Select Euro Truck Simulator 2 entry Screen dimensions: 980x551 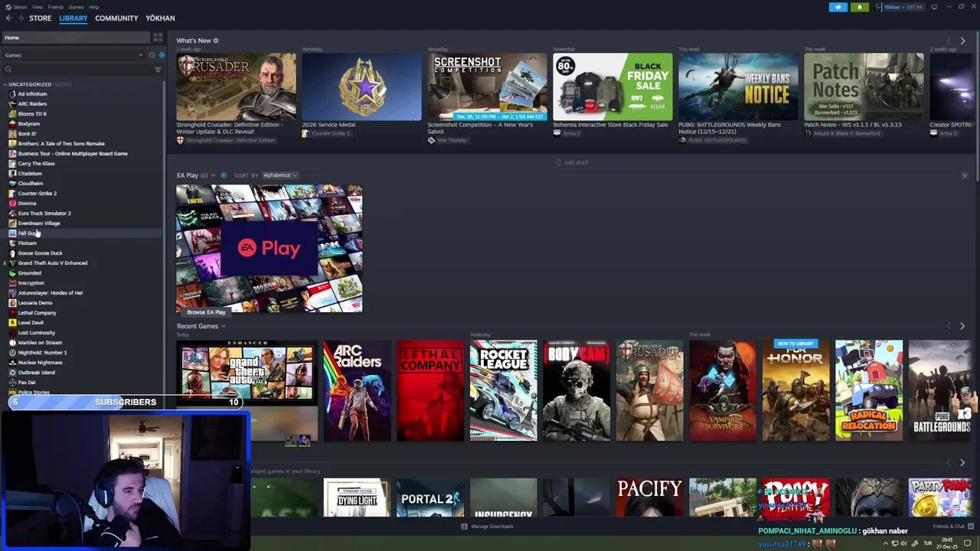(x=44, y=214)
